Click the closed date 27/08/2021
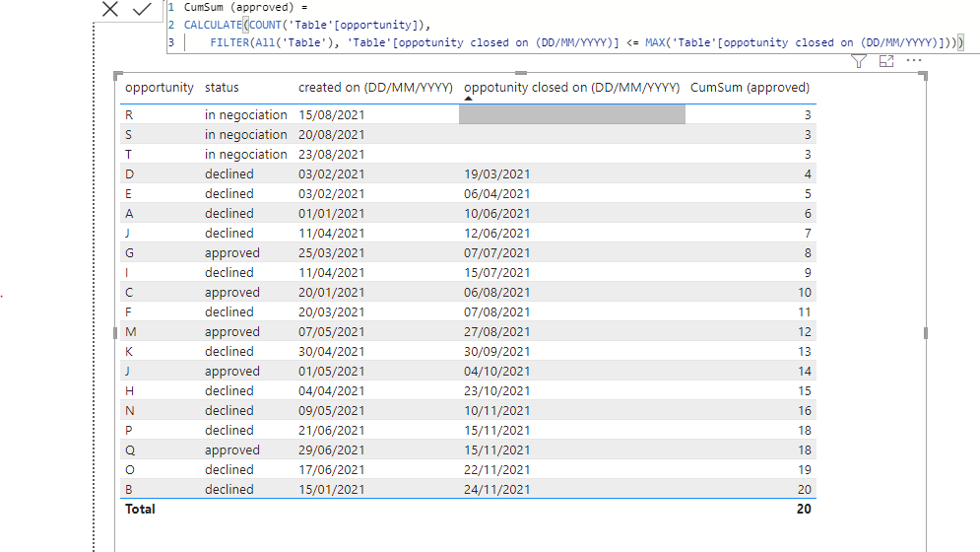The width and height of the screenshot is (980, 552). click(496, 332)
